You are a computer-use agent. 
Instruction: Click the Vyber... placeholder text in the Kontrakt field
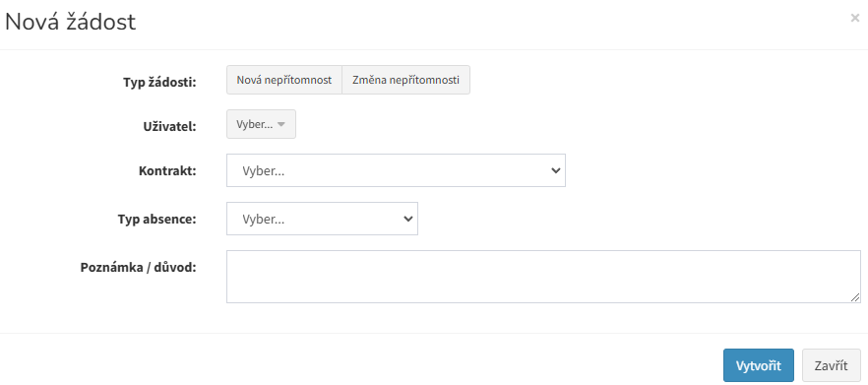coord(264,170)
